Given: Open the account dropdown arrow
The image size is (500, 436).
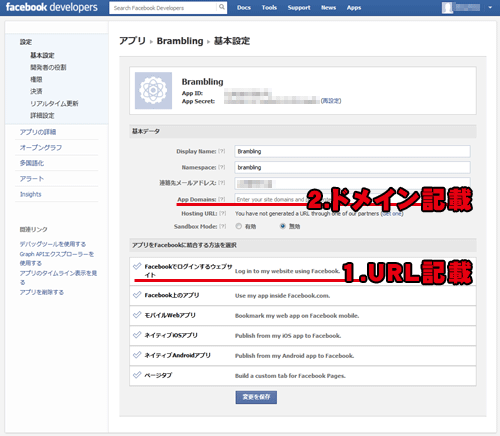Looking at the screenshot, I should point(490,7).
